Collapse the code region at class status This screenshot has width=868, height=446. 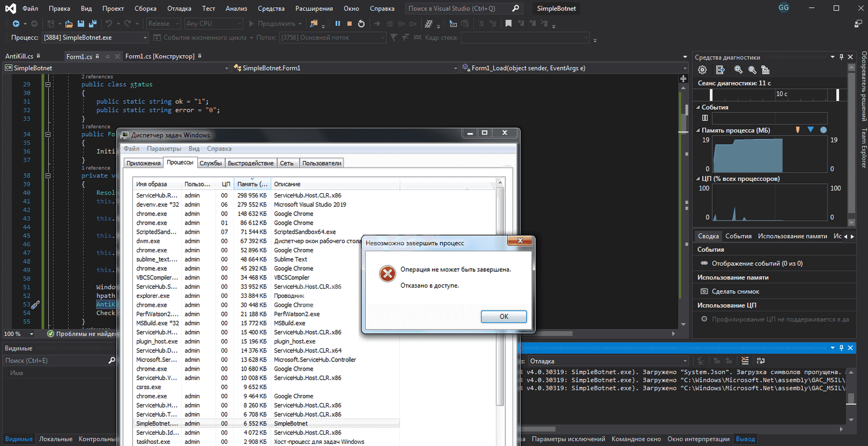(x=48, y=85)
